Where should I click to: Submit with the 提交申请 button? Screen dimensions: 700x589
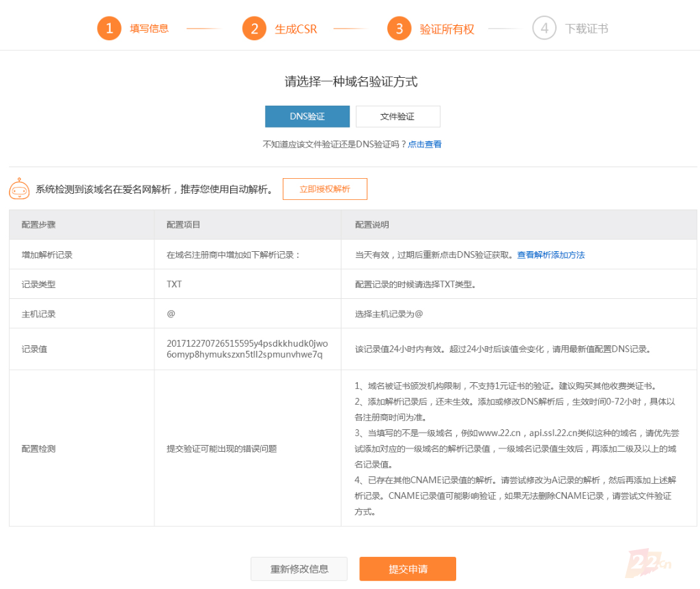tap(408, 569)
